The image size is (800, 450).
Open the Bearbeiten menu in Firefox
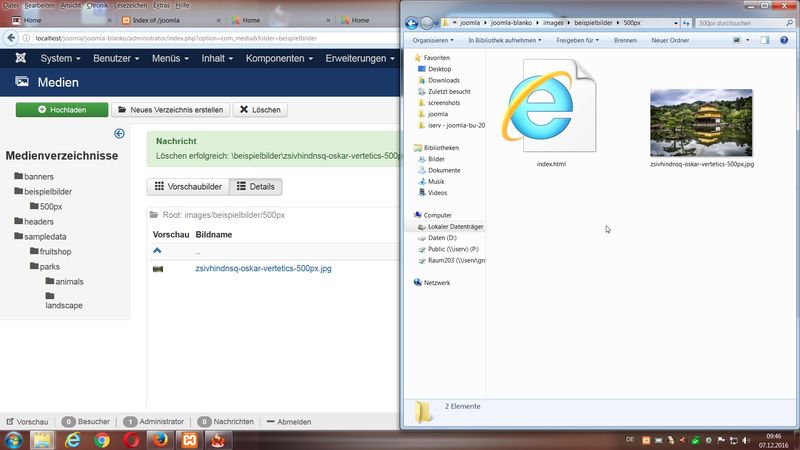39,5
